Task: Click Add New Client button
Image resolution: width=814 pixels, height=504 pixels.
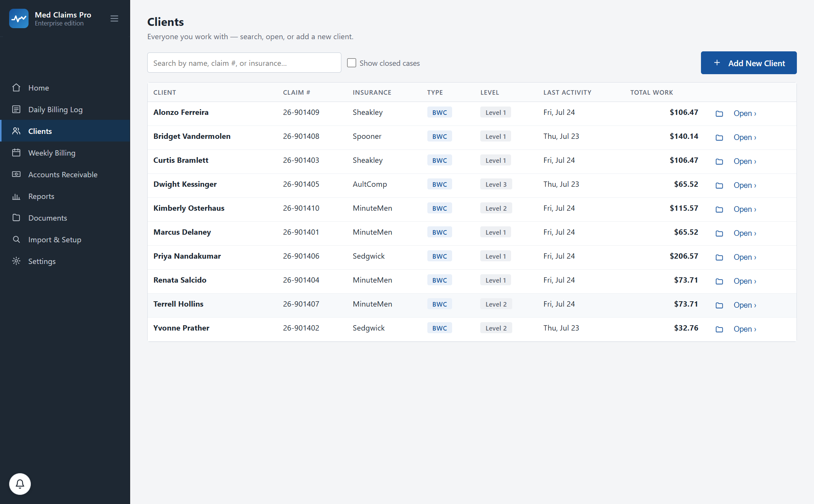Action: point(749,63)
